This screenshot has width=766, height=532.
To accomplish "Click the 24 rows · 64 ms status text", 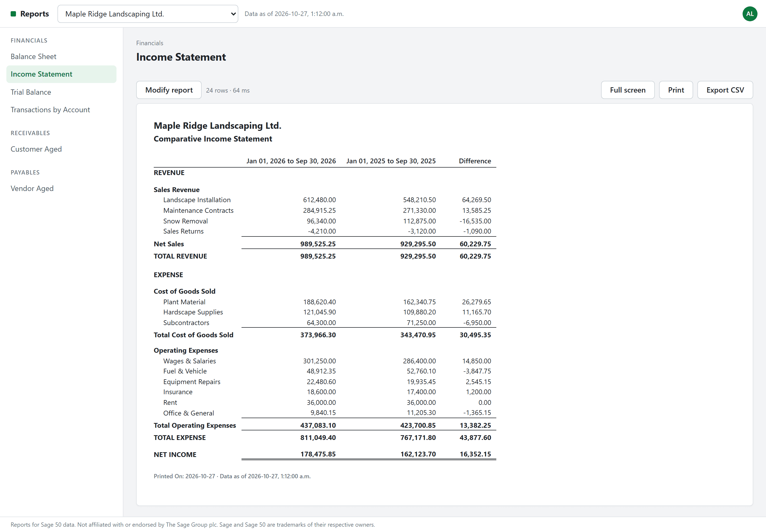I will (228, 90).
